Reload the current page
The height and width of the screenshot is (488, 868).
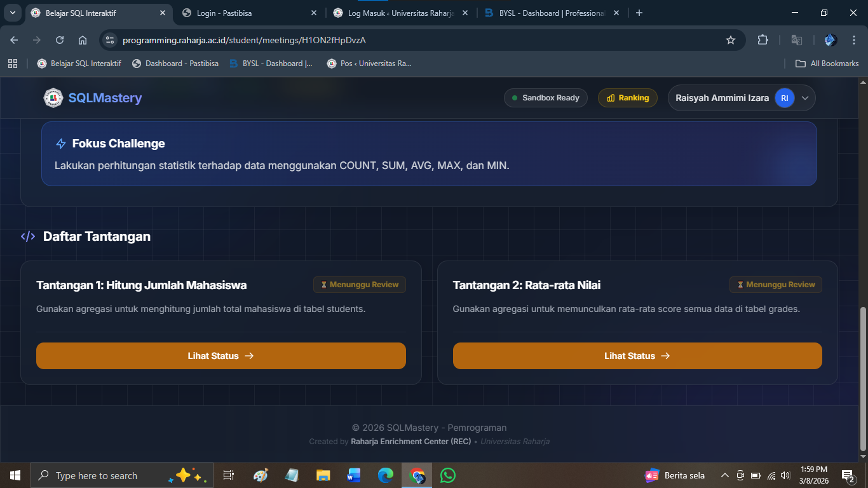click(x=60, y=40)
